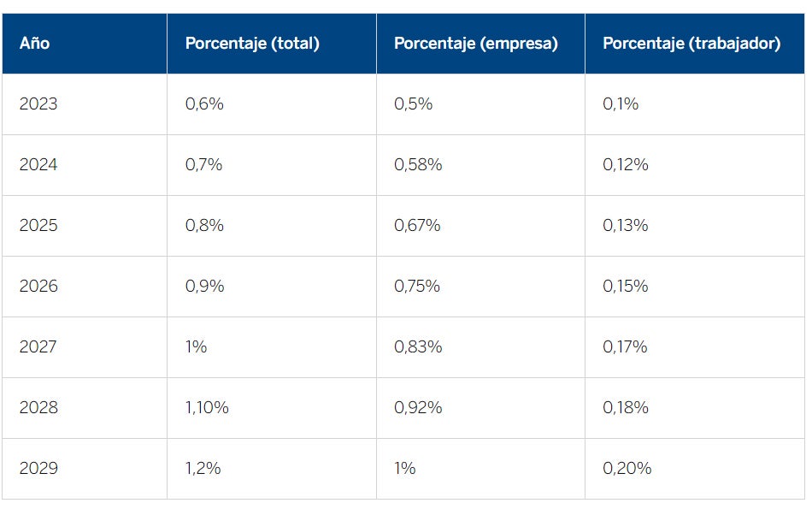Select the 0,17% trabajador cell
Viewport: 812px width, 509px height.
click(625, 347)
